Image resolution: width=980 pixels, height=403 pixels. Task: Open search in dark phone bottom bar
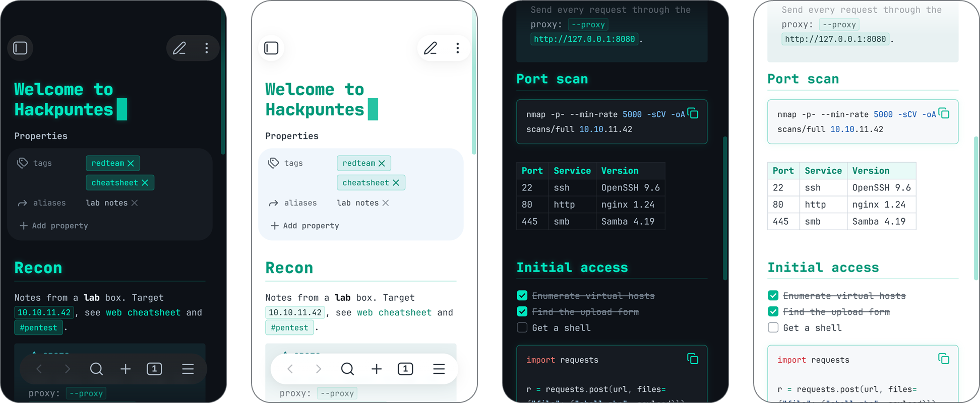pos(96,369)
